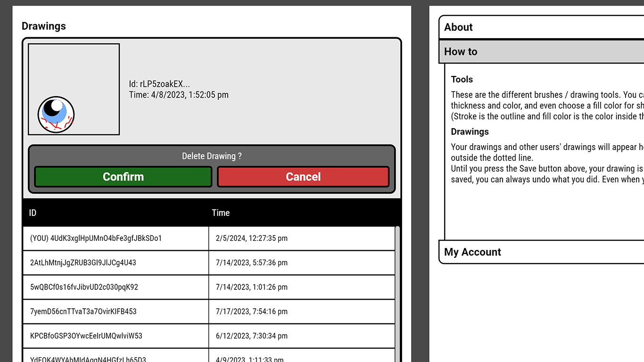Click the 6/12/2023, 7:30:34 pm time cell
This screenshot has width=644, height=362.
301,337
